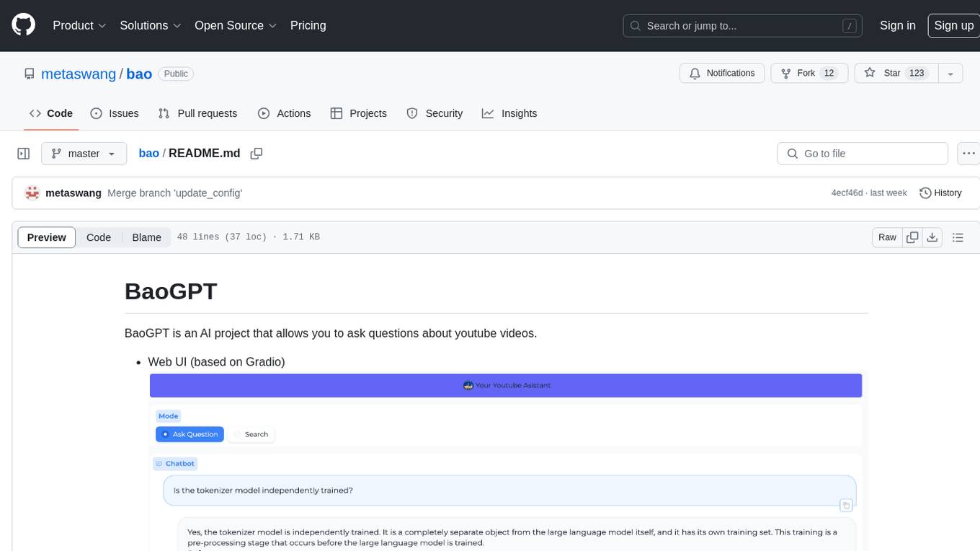Viewport: 980px width, 551px height.
Task: Switch to the Code tab
Action: click(50, 113)
